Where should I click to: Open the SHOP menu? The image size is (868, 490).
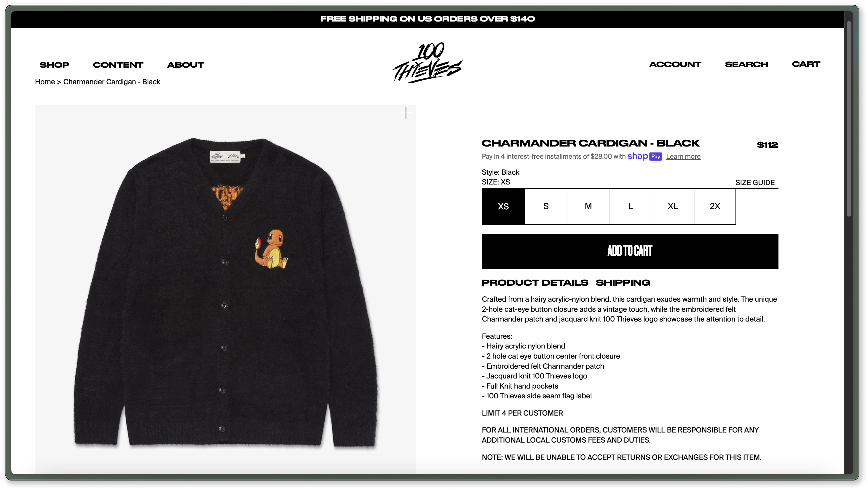[55, 65]
